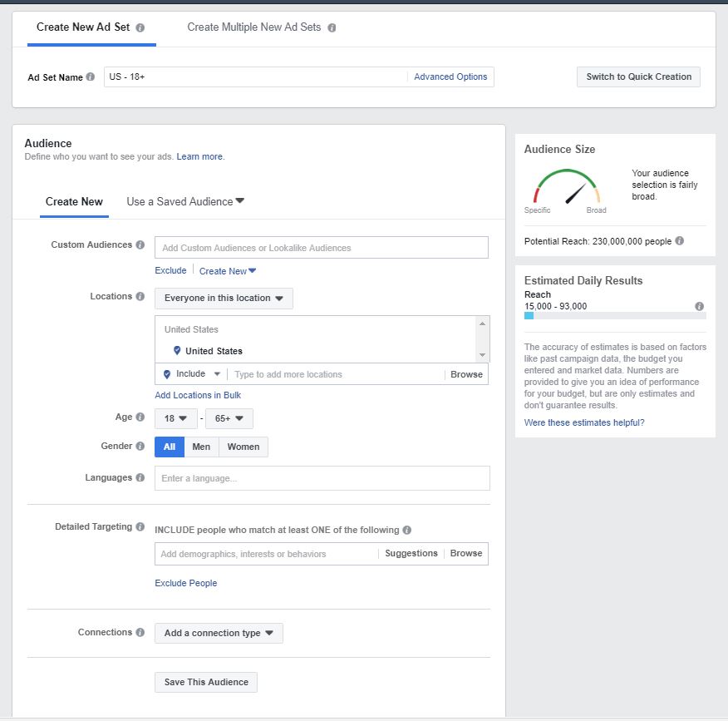Click Learn more link under Audience
Screen dimensions: 728x721
pos(199,156)
